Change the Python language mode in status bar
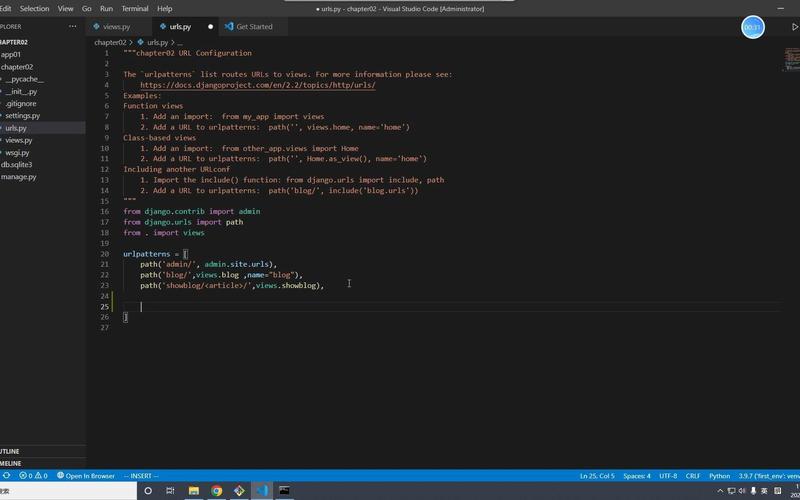 pyautogui.click(x=719, y=476)
